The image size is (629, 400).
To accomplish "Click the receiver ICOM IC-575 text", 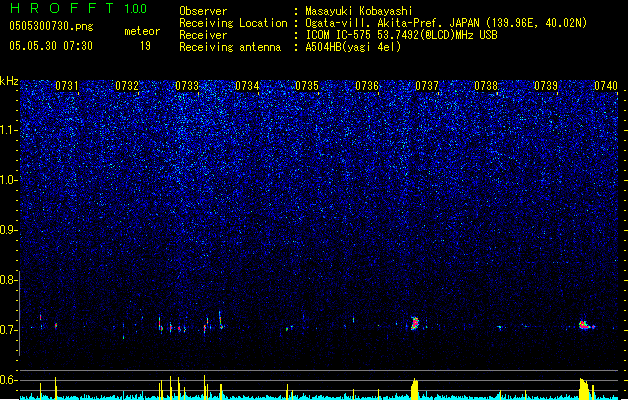I will 401,35.
